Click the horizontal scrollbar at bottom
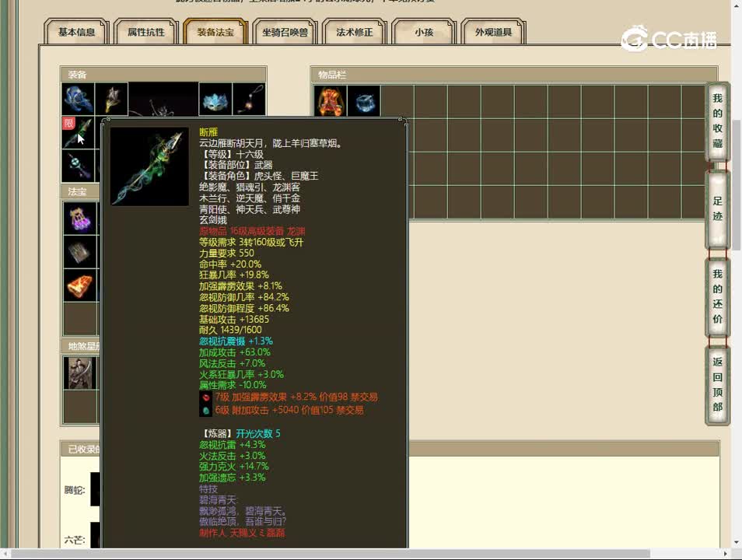Screen dimensions: 742x560 330,553
